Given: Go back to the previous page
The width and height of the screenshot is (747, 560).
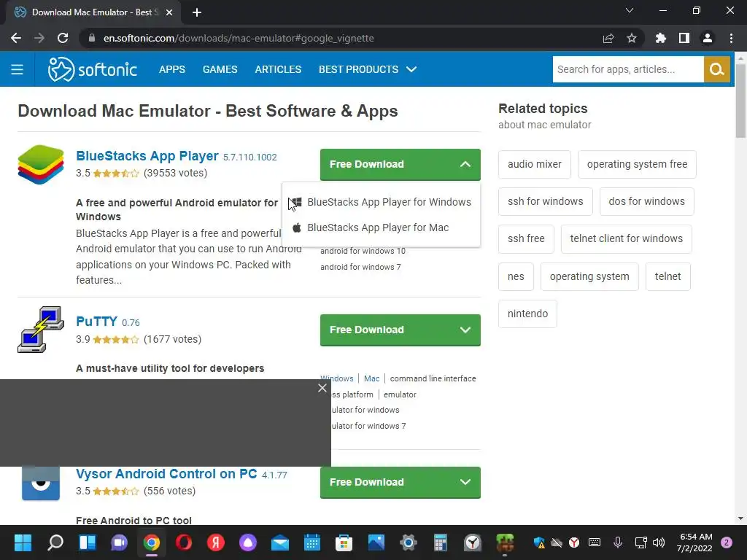Looking at the screenshot, I should pos(16,38).
